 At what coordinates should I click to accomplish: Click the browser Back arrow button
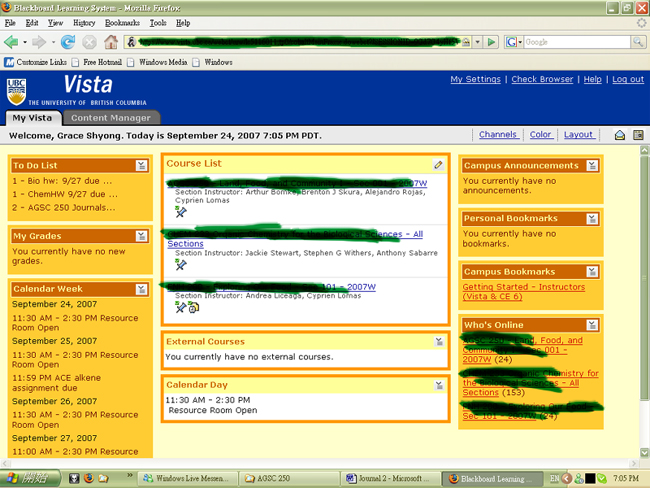click(x=11, y=42)
